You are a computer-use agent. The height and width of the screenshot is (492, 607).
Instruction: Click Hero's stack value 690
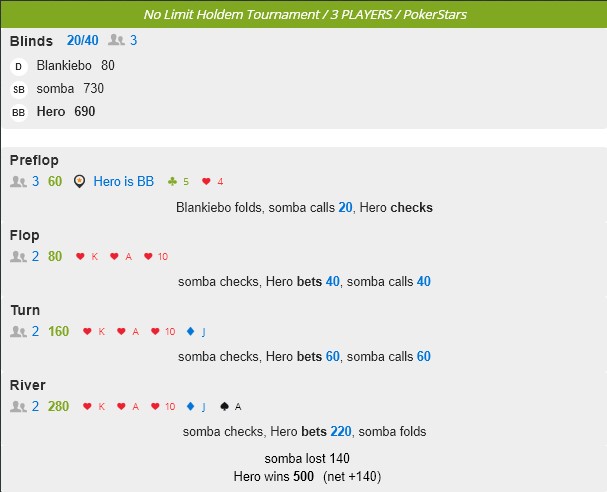pyautogui.click(x=85, y=111)
